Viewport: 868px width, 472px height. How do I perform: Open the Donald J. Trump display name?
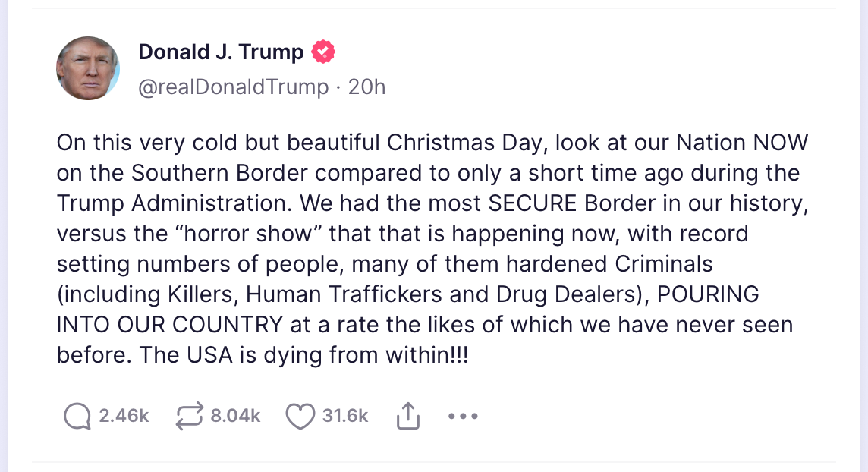click(221, 52)
